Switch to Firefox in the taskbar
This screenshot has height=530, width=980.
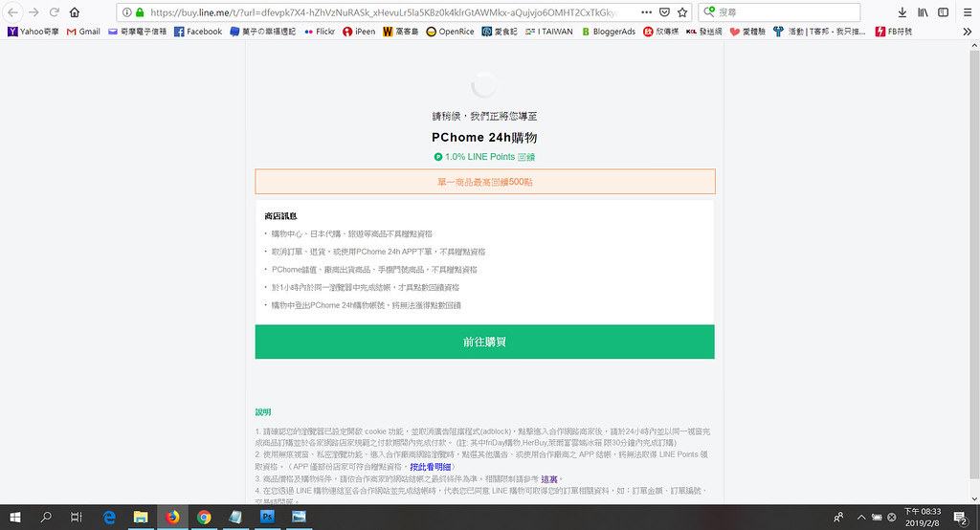click(x=172, y=517)
